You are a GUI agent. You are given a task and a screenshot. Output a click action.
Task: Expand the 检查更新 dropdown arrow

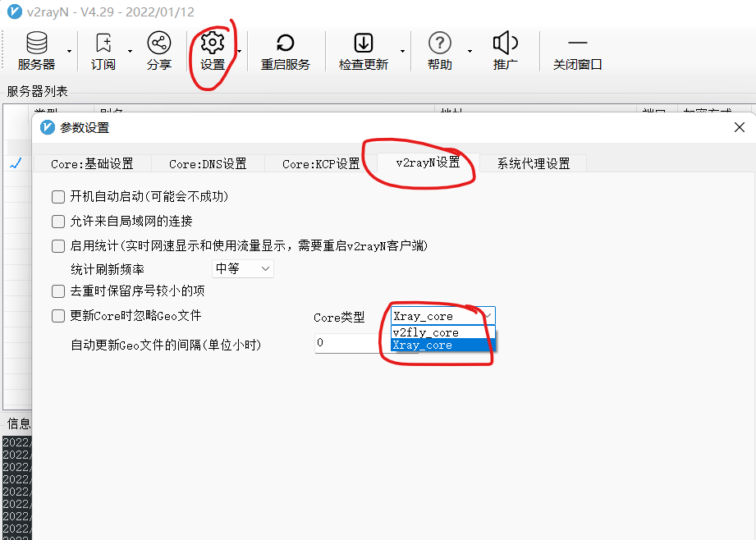402,51
